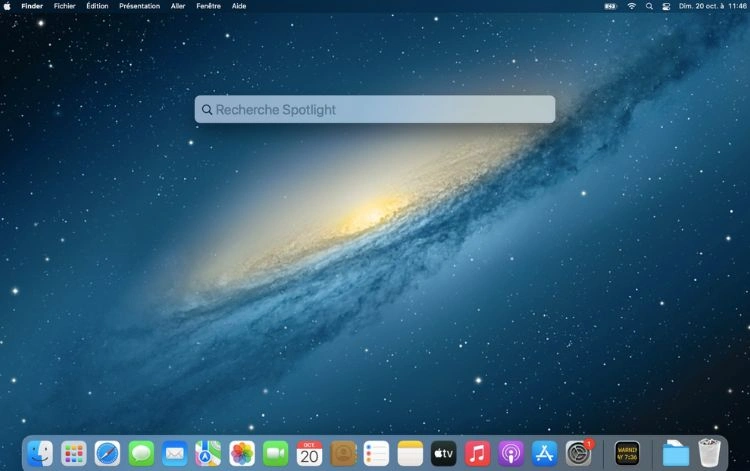The height and width of the screenshot is (471, 750).
Task: Open Calendar showing 20 in the Dock
Action: pyautogui.click(x=309, y=453)
